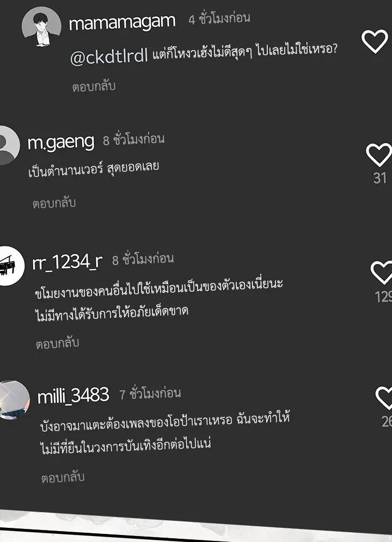Reply to mamamagam via ตอบกลับ
Screen dimensions: 392x542
(x=94, y=86)
